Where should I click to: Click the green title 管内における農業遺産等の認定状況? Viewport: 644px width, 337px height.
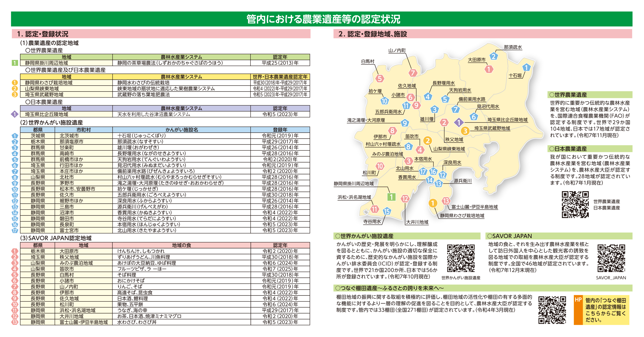tap(323, 19)
